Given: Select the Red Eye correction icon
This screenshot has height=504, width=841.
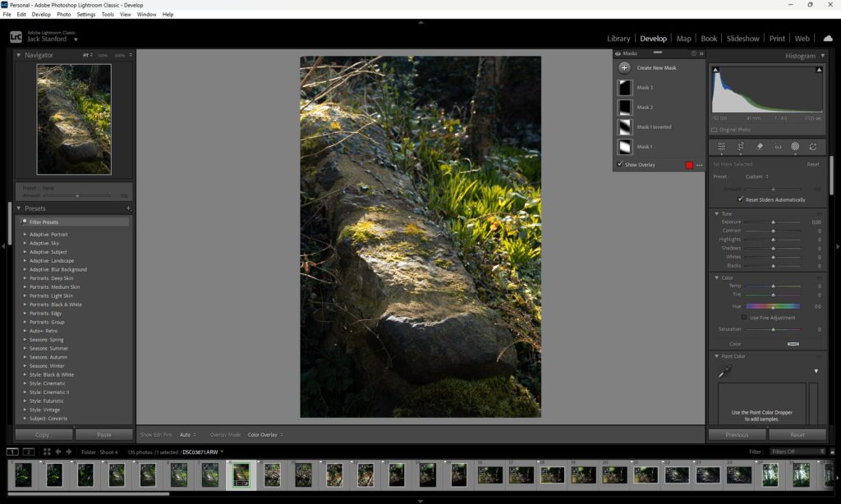Looking at the screenshot, I should [778, 147].
